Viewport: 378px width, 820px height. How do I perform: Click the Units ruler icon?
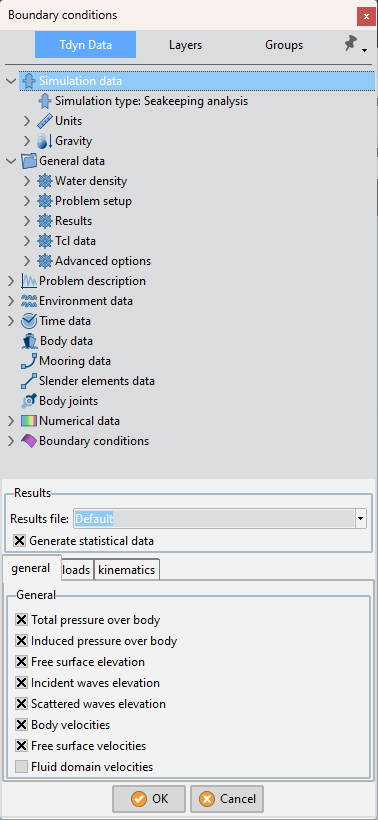point(45,121)
